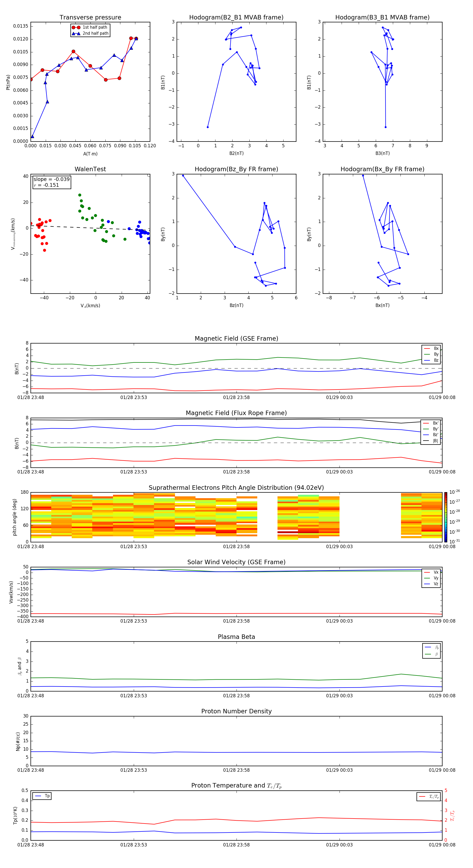This screenshot has width=473, height=868.
Task: Click the 'WalenTest' plot title
Action: [90, 169]
